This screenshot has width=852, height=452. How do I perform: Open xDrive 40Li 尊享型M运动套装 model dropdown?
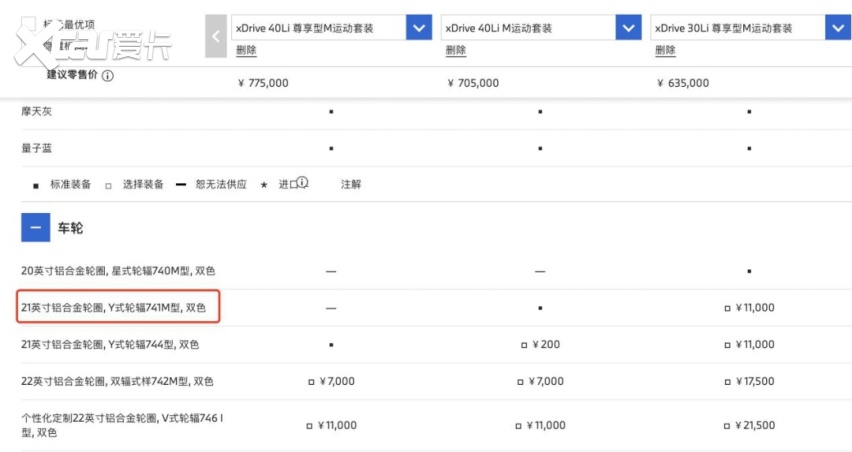419,28
